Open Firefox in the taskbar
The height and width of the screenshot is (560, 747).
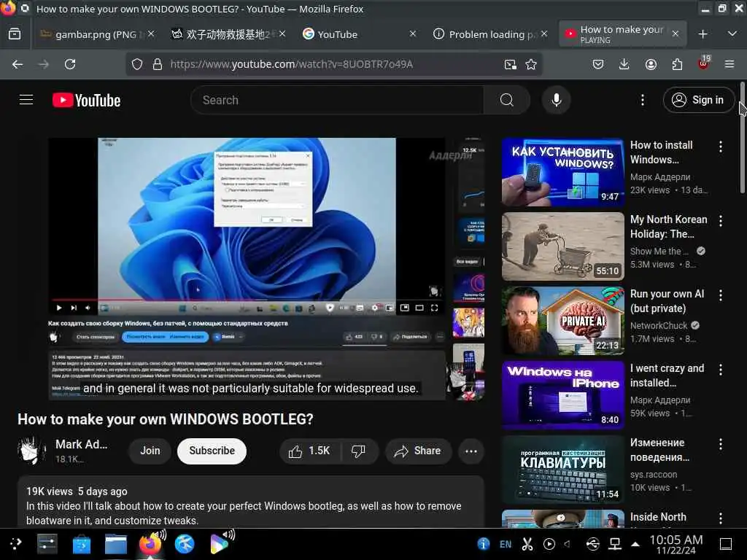150,544
